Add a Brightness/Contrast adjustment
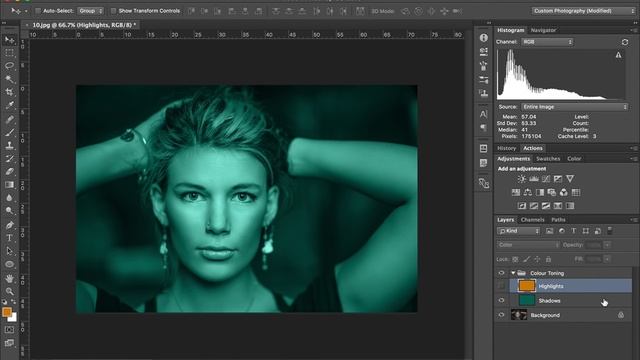The image size is (640, 360). point(522,179)
